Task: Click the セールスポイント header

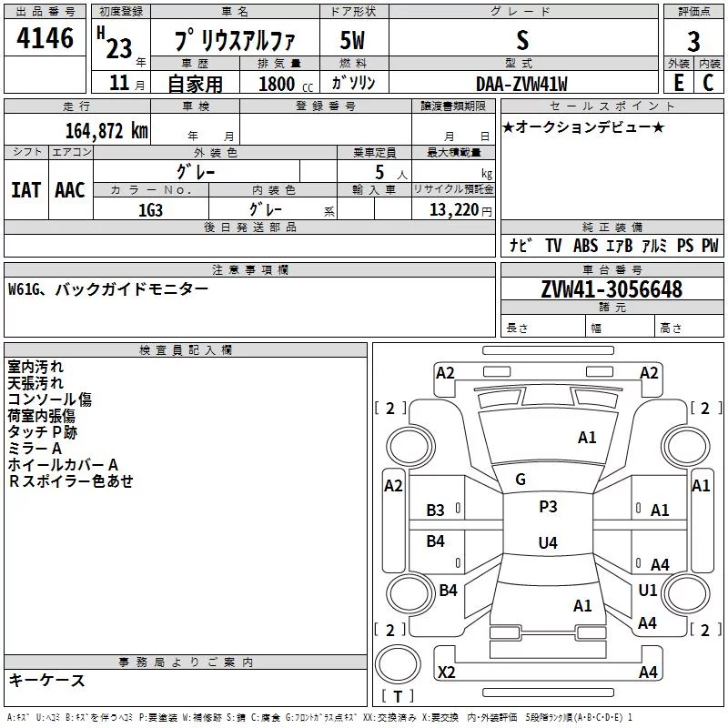Action: click(x=612, y=106)
